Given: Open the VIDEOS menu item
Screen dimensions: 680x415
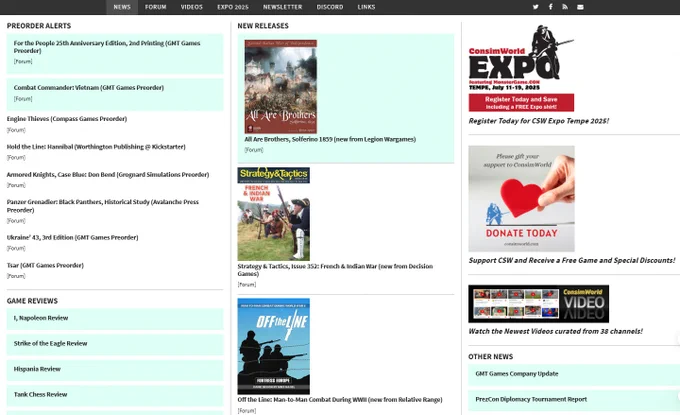Looking at the screenshot, I should pyautogui.click(x=192, y=7).
